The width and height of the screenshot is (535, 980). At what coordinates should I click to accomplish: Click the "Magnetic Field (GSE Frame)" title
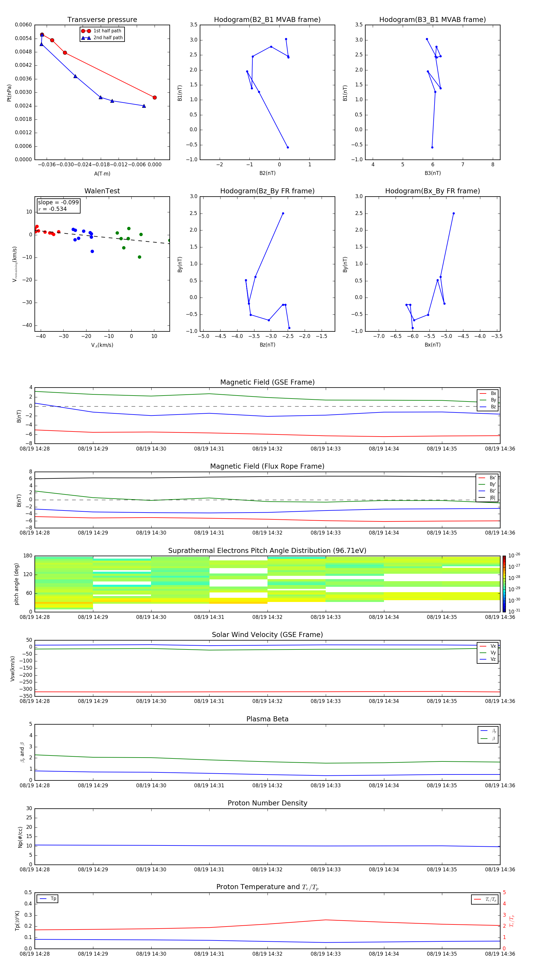[x=267, y=382]
